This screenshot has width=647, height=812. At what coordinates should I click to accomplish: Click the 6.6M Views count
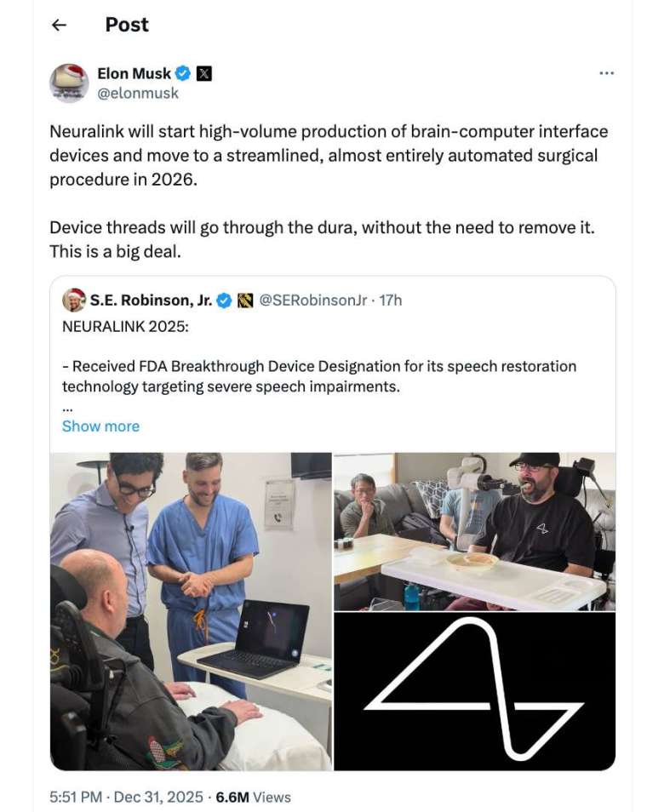[254, 797]
